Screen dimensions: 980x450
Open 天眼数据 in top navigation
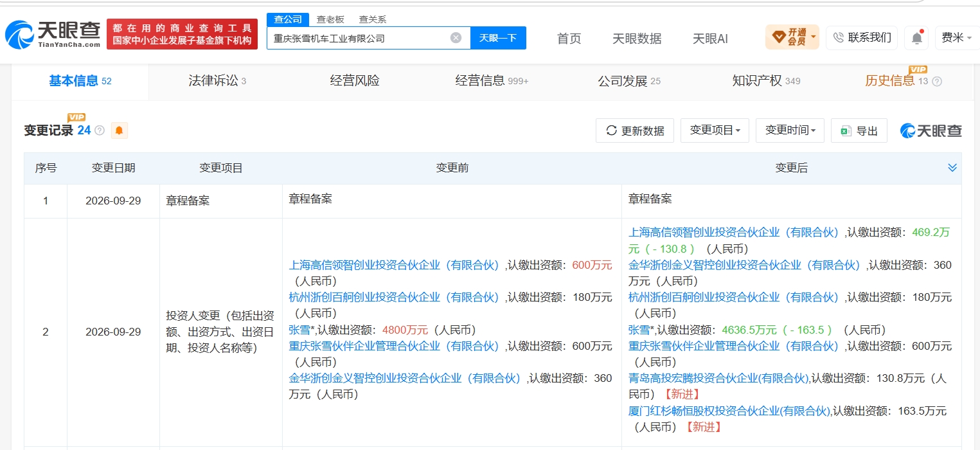pyautogui.click(x=637, y=39)
